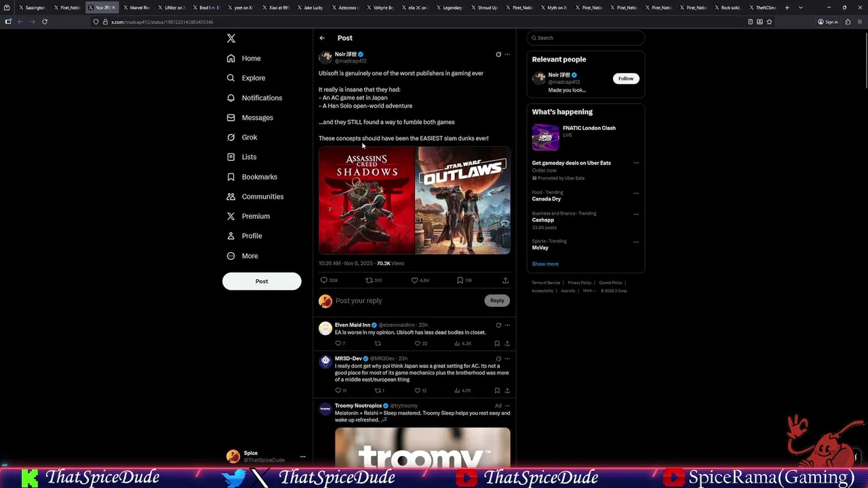Open the Star Wars Outlaws image
The width and height of the screenshot is (868, 488).
(x=463, y=201)
